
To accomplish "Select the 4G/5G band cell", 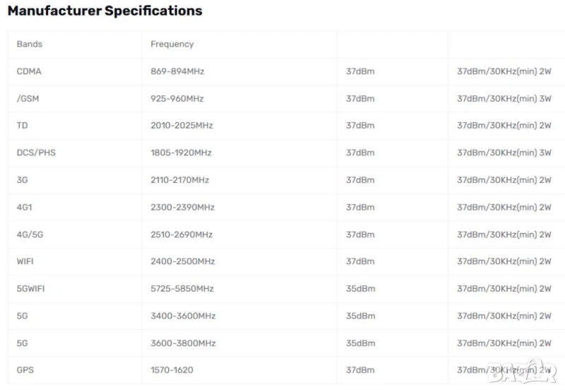I will point(30,234).
